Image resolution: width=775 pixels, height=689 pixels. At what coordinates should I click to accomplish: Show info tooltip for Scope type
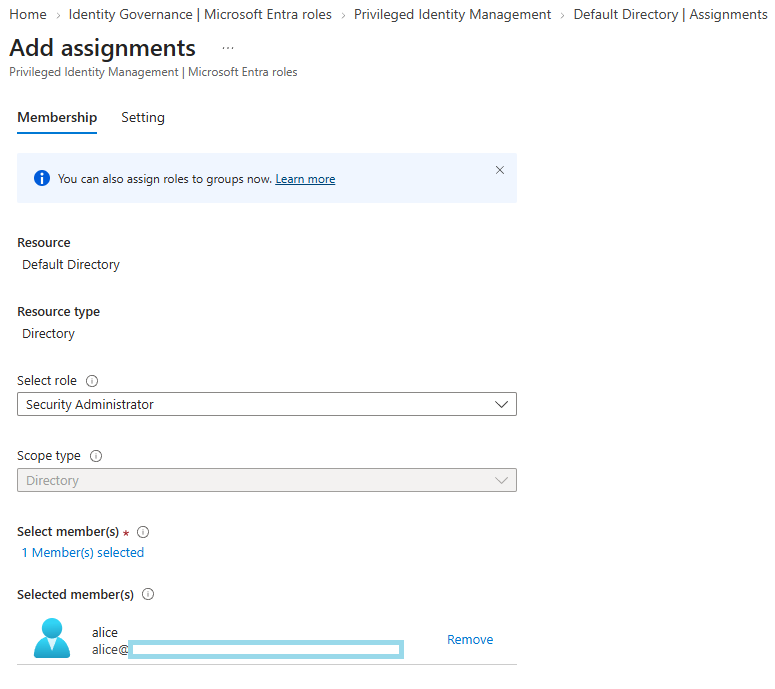point(96,456)
